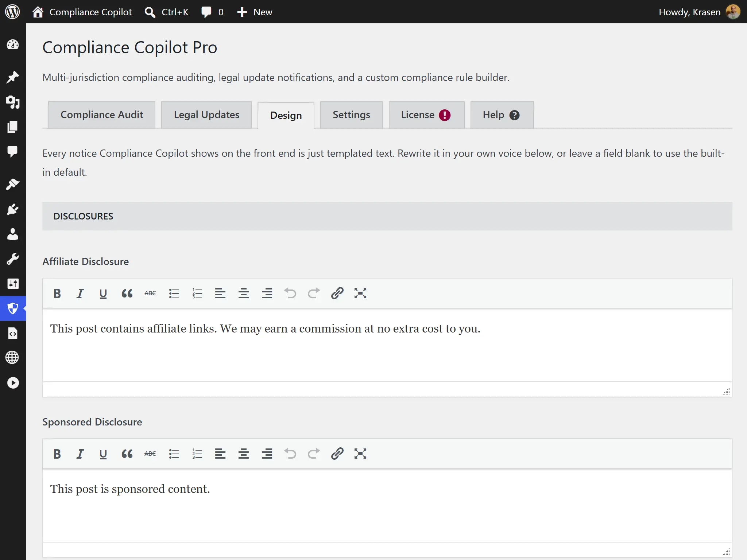Open the Settings sliders sidebar icon

(13, 284)
